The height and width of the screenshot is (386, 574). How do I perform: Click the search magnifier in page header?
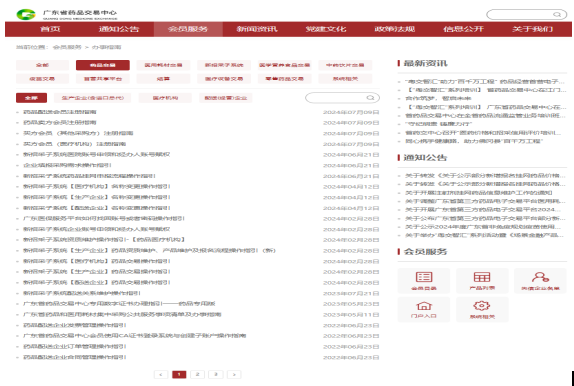click(x=557, y=15)
